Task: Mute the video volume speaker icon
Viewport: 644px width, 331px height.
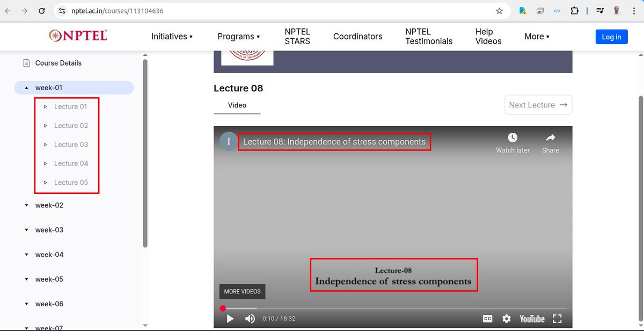Action: (250, 319)
